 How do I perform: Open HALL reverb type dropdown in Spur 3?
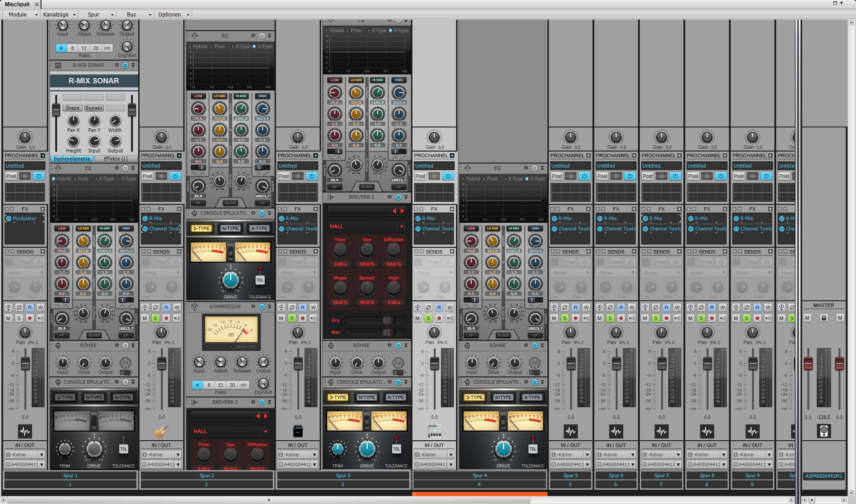pos(366,226)
